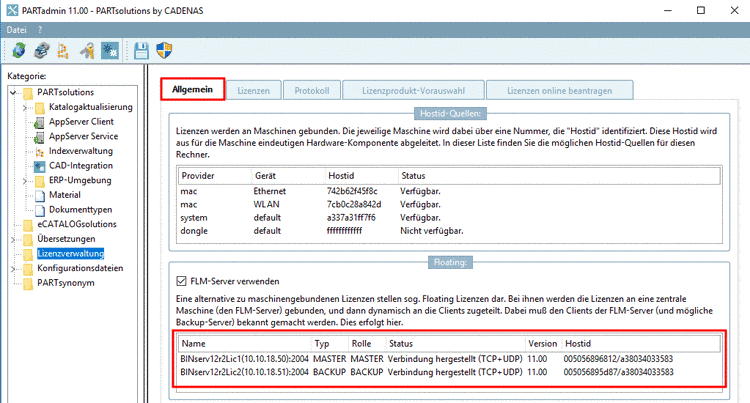The image size is (750, 403).
Task: Select eCATALOGsolutions tree item
Action: click(77, 224)
